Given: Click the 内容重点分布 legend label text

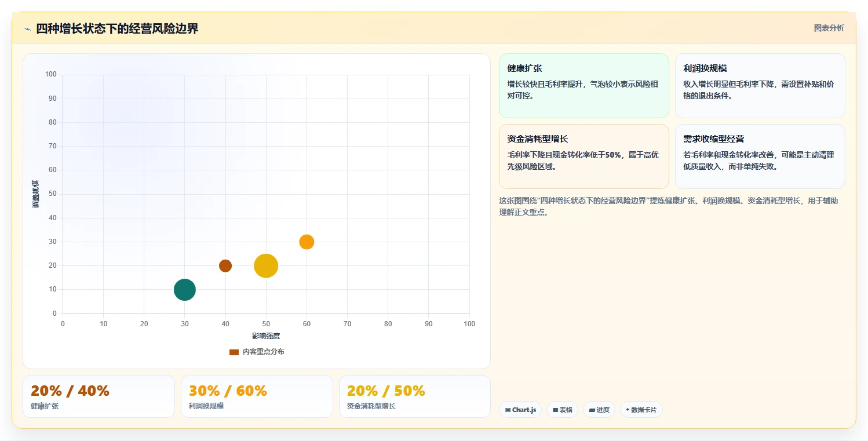Looking at the screenshot, I should tap(264, 352).
